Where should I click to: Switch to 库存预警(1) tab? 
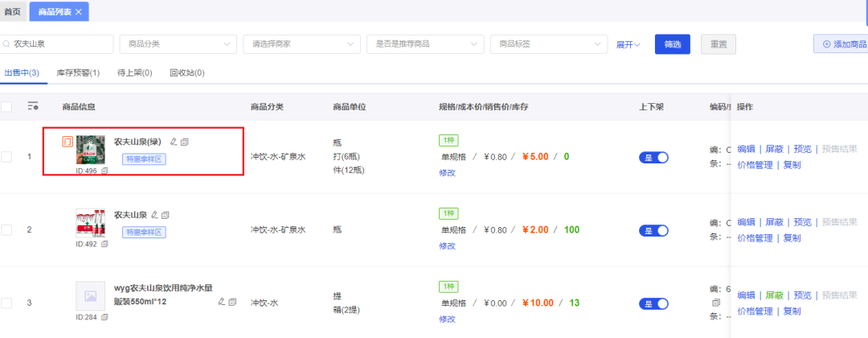[x=78, y=72]
